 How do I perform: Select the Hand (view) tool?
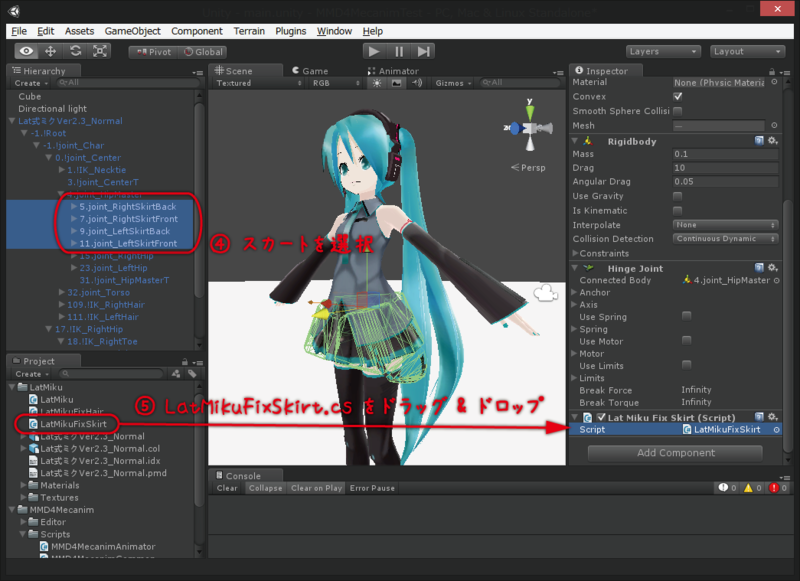click(x=27, y=51)
